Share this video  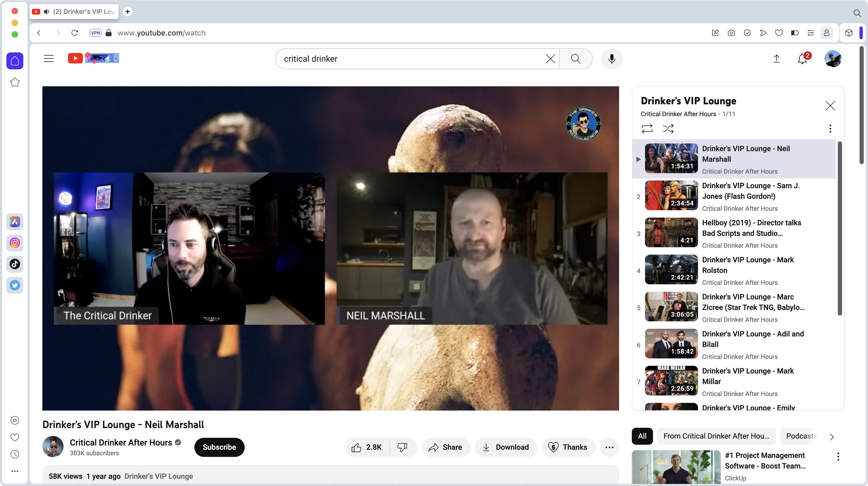point(445,447)
